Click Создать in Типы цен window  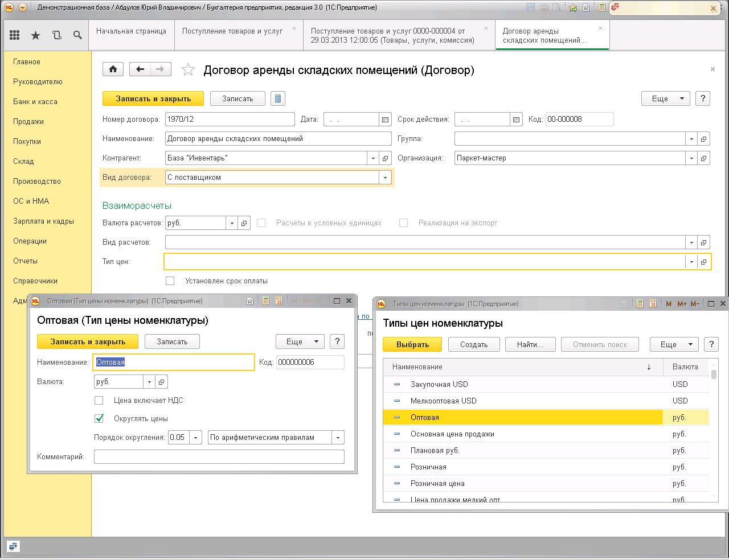pyautogui.click(x=474, y=344)
